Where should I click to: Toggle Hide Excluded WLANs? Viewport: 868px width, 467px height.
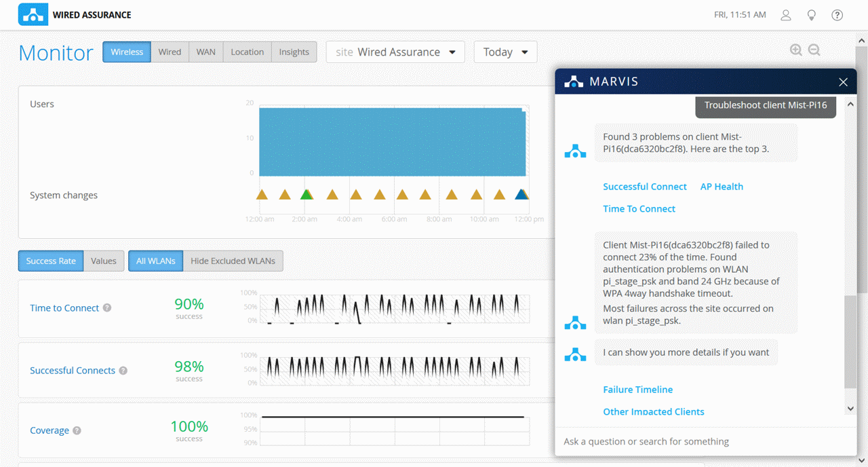[233, 261]
